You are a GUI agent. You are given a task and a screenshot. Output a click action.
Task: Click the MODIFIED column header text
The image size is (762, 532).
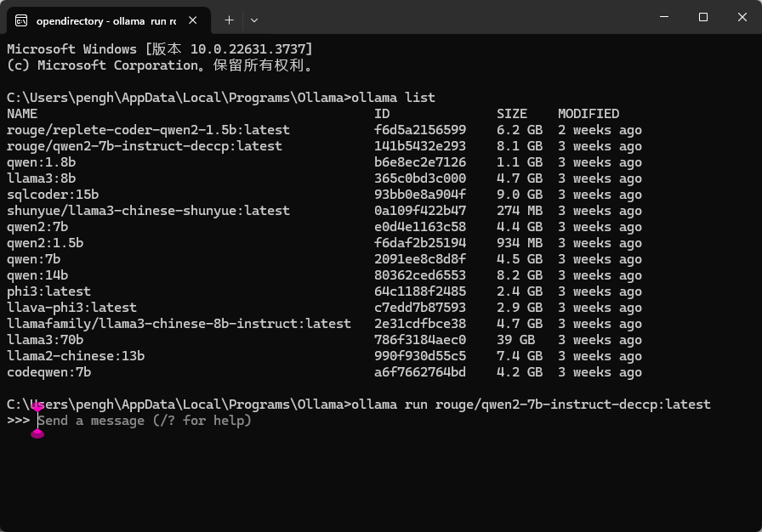[x=589, y=114]
